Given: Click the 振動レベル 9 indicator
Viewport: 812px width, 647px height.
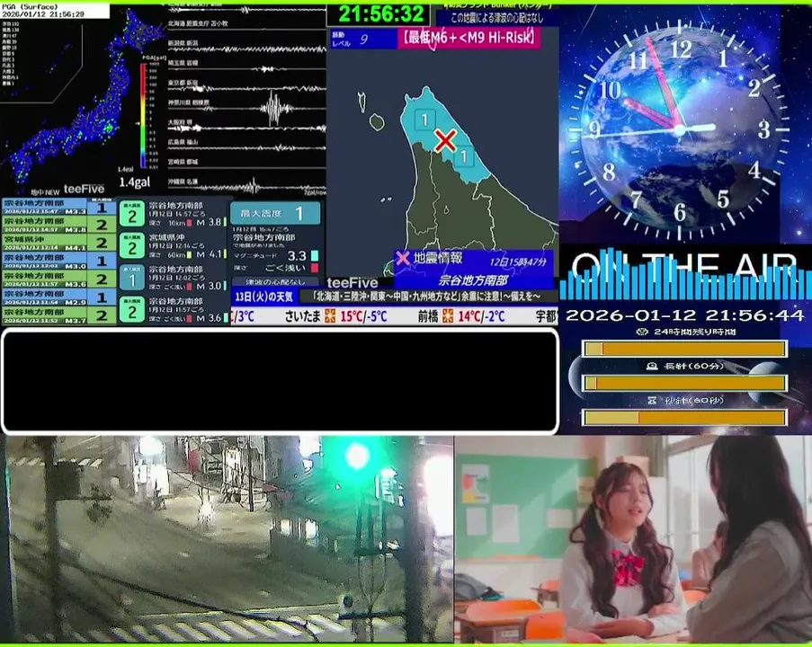Looking at the screenshot, I should (x=363, y=39).
